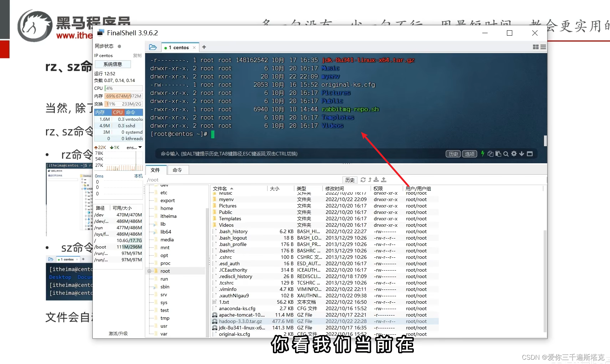Open the connection manager folder icon
Viewport: 610px width, 364px height.
click(x=153, y=47)
